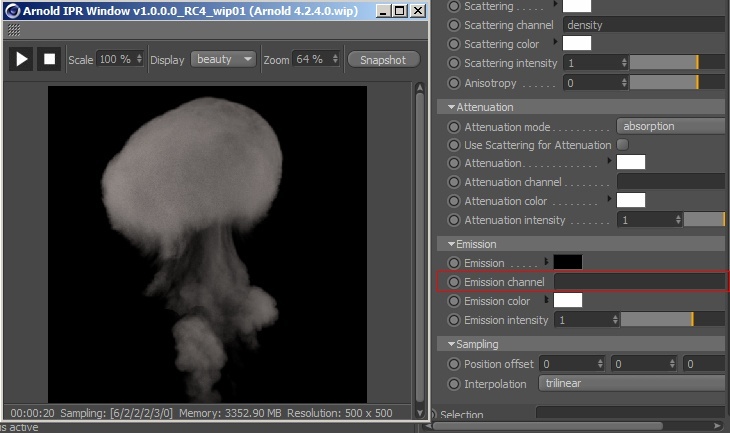Click the Scale percentage field

120,59
